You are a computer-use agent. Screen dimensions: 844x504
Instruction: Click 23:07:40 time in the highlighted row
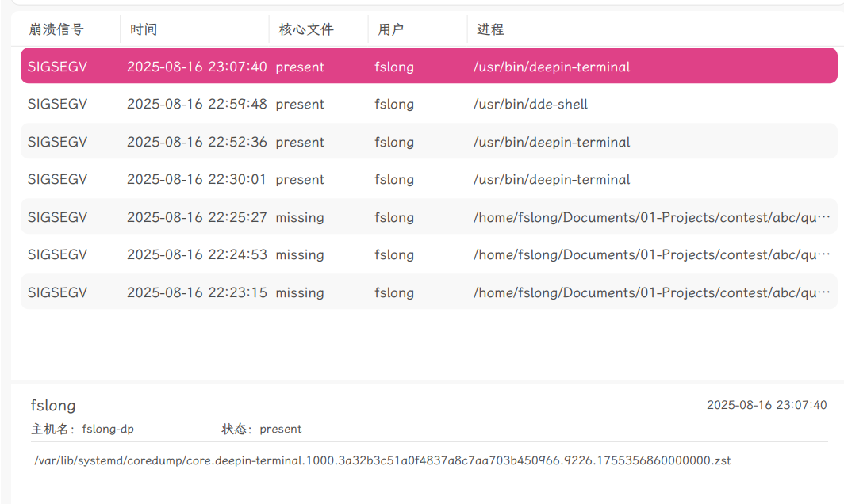[237, 67]
